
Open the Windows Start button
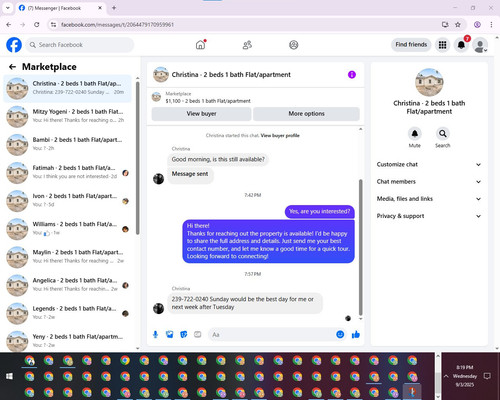pyautogui.click(x=9, y=376)
